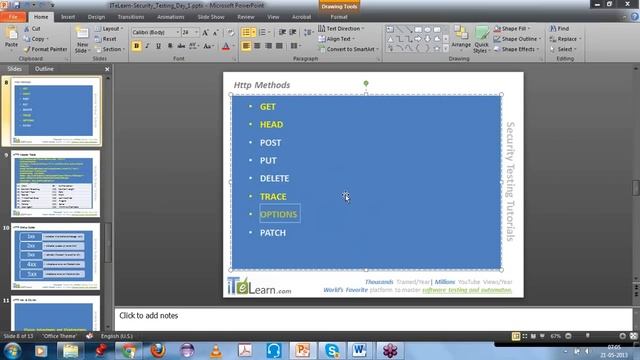Viewport: 640px width, 360px height.
Task: Cut the selection with the scissors icon
Action: pos(27,29)
